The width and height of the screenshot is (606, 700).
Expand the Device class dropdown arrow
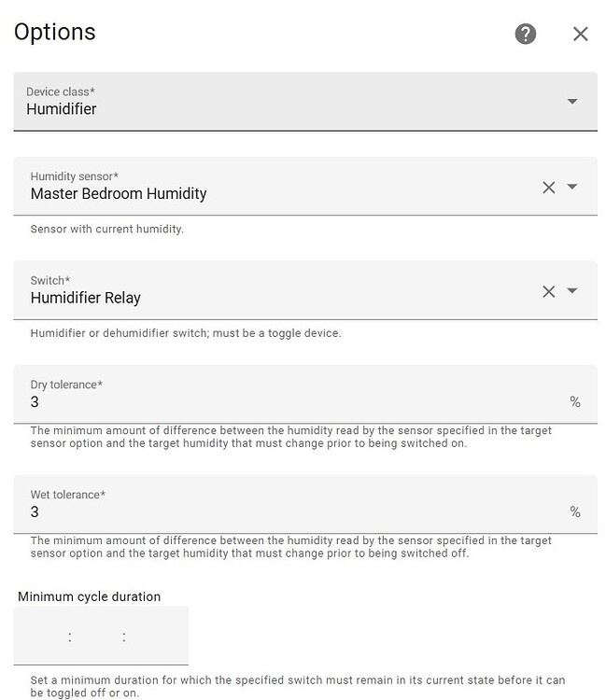click(572, 101)
